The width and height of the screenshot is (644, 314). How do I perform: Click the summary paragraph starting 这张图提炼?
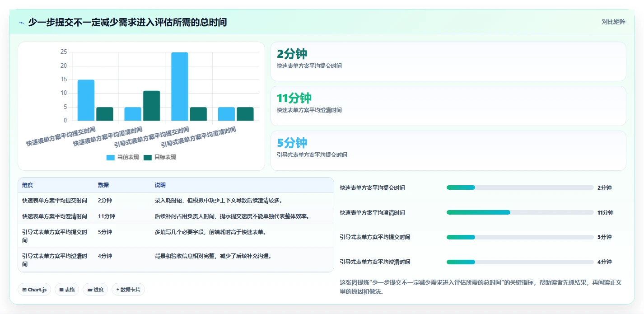pos(481,287)
